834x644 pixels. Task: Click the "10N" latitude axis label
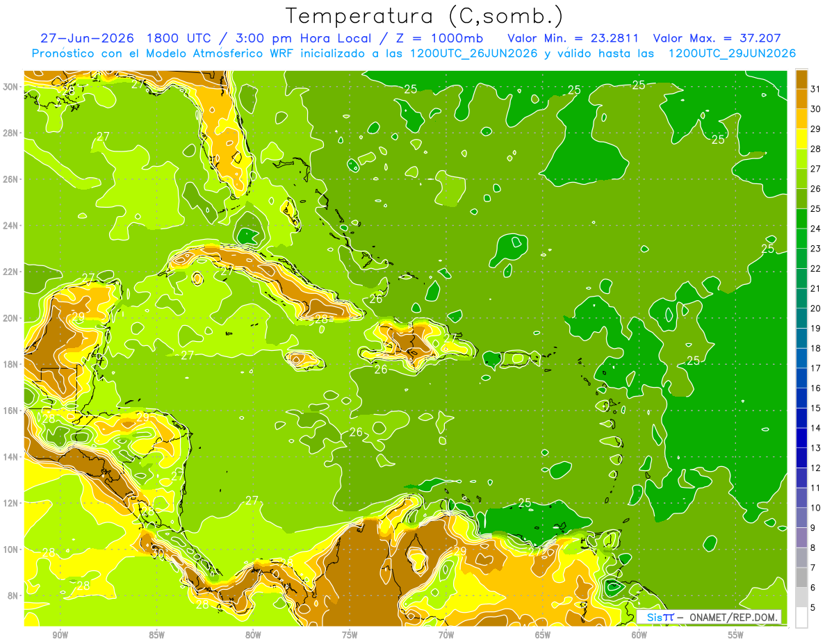(11, 550)
